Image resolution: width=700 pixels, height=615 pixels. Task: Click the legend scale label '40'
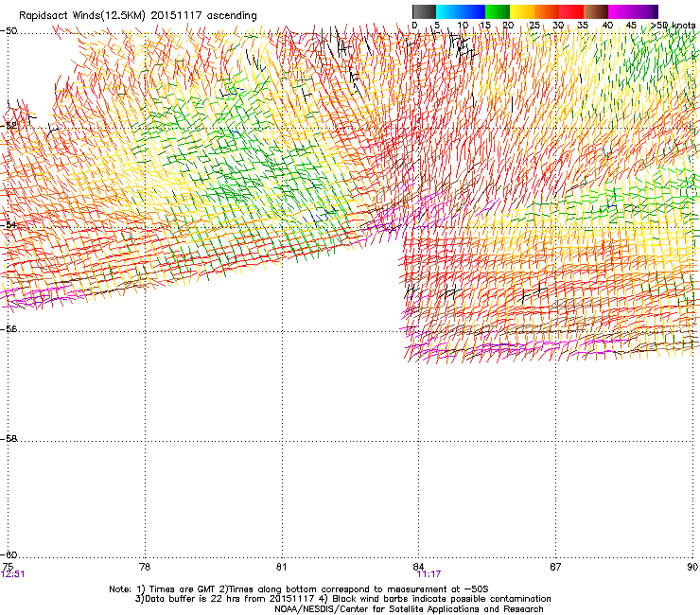click(x=607, y=26)
